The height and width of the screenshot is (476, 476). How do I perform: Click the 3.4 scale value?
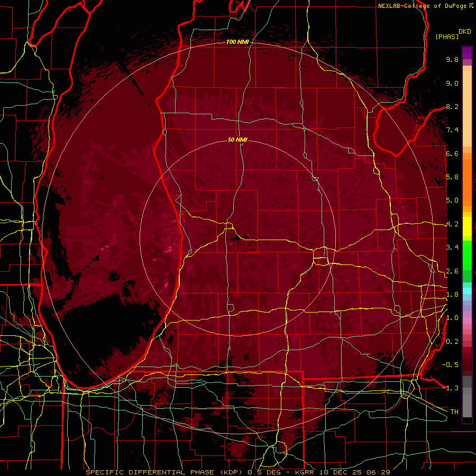click(452, 248)
